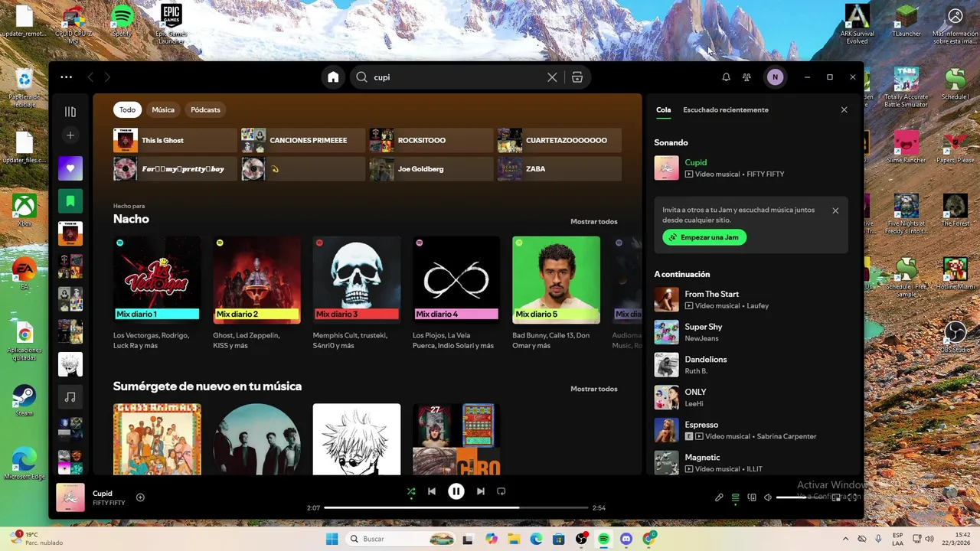Open the notifications bell
This screenshot has height=551, width=980.
coord(726,77)
